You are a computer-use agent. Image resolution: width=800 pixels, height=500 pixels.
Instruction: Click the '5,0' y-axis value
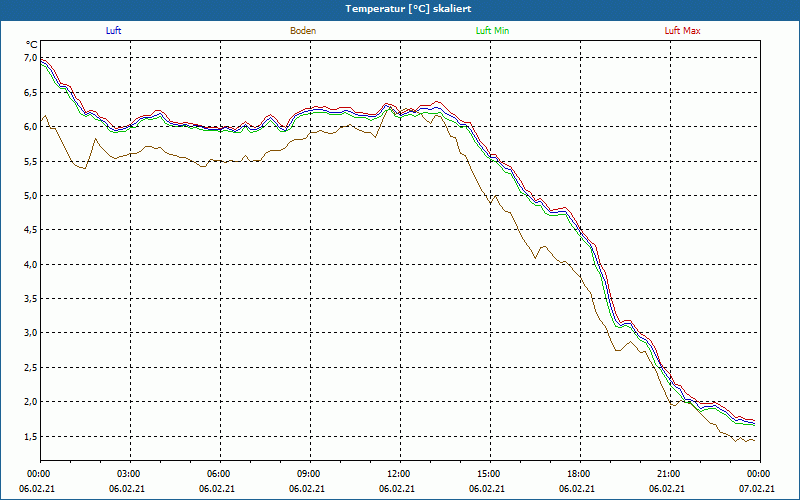point(31,196)
